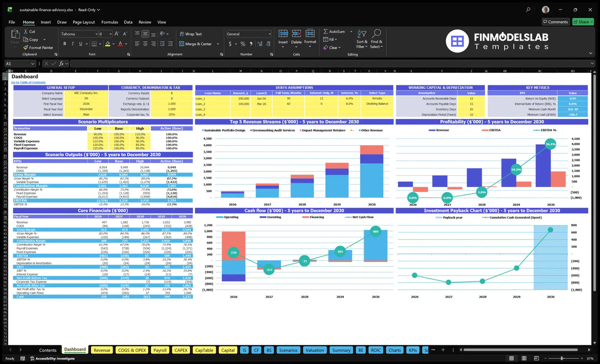600x364 pixels.
Task: Decrease indent in Alignment group
Action: 163,44
